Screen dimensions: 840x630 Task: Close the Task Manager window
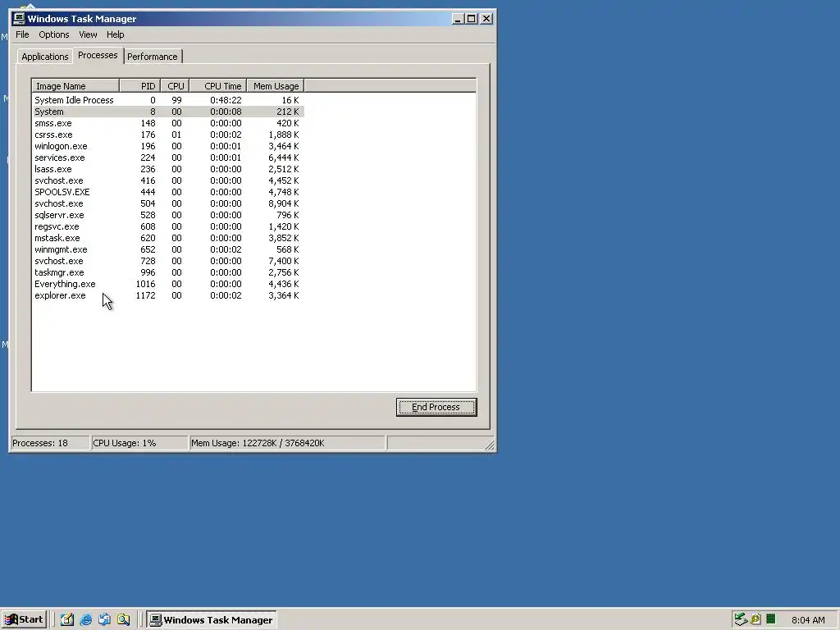pyautogui.click(x=486, y=19)
